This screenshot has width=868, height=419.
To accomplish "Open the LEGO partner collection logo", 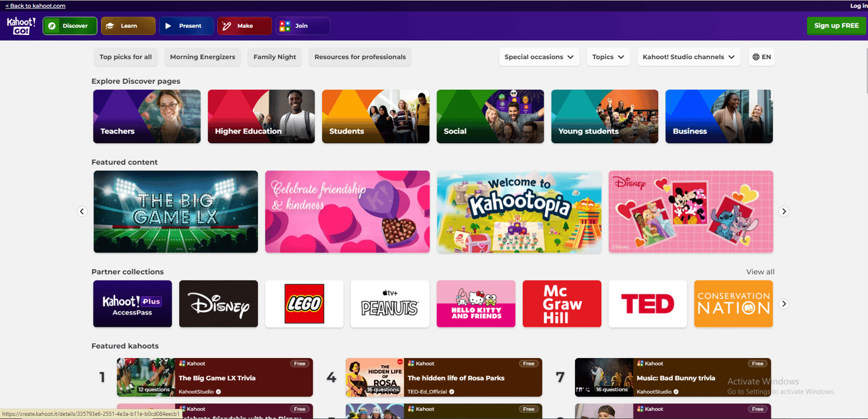I will [x=304, y=304].
